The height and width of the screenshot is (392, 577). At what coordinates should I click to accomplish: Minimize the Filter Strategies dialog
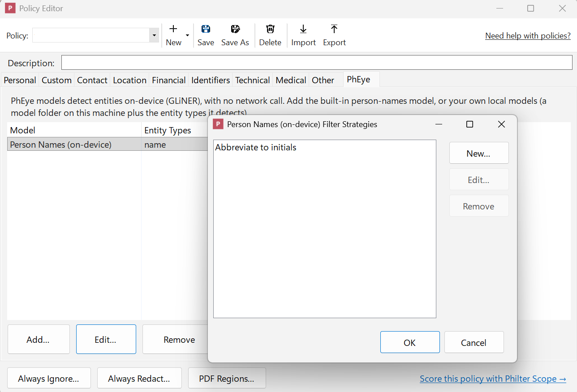[439, 124]
